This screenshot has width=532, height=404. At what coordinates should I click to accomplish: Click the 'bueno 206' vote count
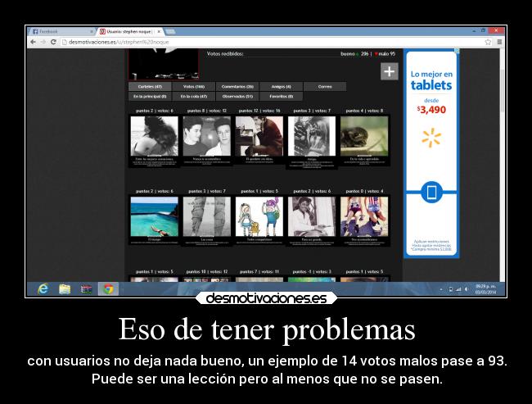(354, 54)
